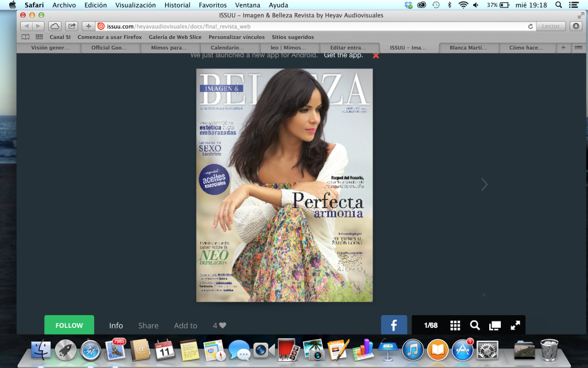Click the Follow button
588x368 pixels.
point(69,325)
